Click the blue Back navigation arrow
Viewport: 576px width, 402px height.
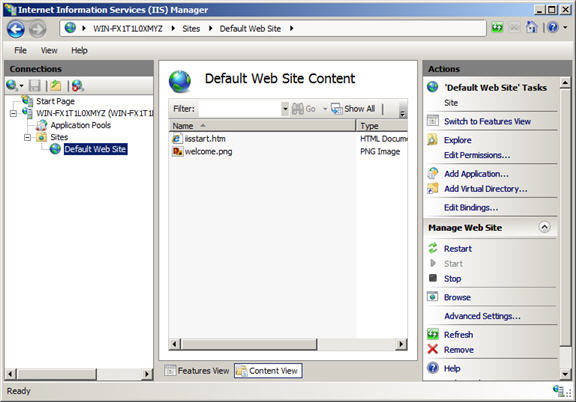click(x=16, y=29)
